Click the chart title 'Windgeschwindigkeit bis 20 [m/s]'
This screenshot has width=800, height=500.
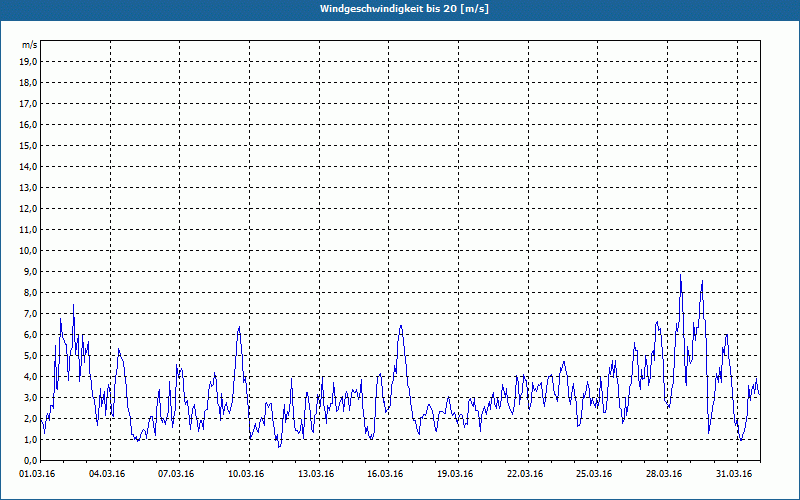click(x=404, y=9)
